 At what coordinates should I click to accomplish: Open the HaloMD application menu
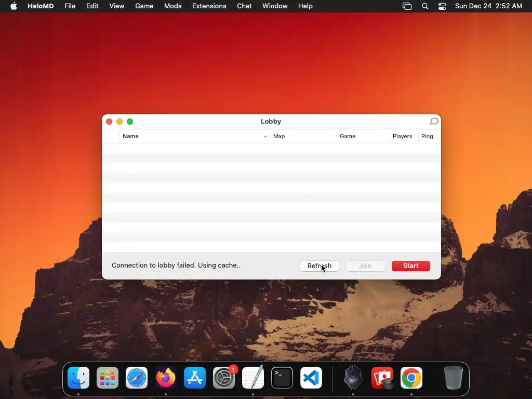[41, 6]
